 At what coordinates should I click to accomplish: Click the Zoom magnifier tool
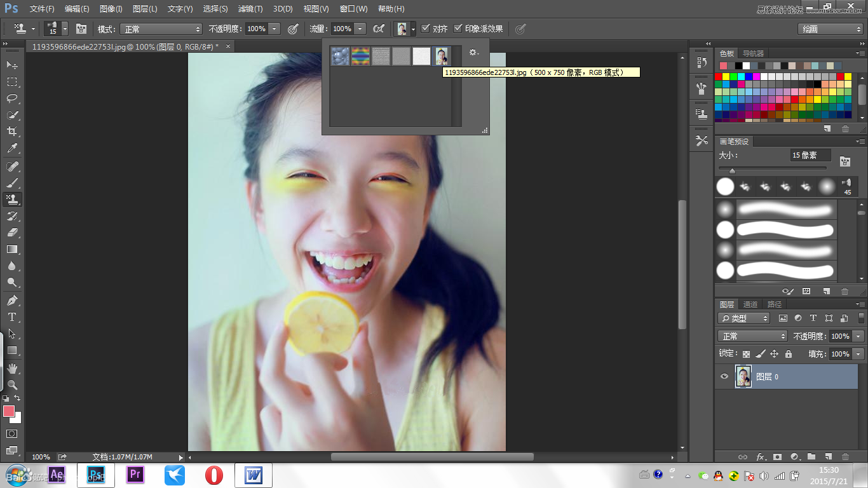click(12, 384)
